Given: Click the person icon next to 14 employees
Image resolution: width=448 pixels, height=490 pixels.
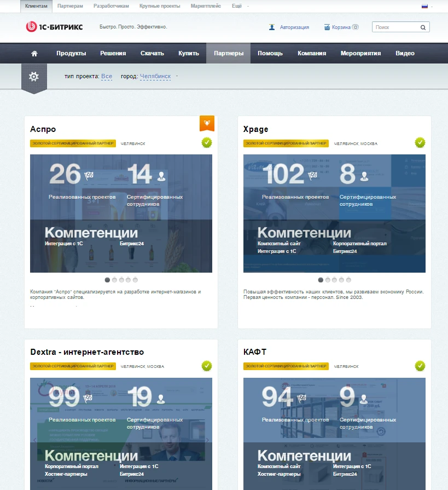Looking at the screenshot, I should pyautogui.click(x=161, y=176).
